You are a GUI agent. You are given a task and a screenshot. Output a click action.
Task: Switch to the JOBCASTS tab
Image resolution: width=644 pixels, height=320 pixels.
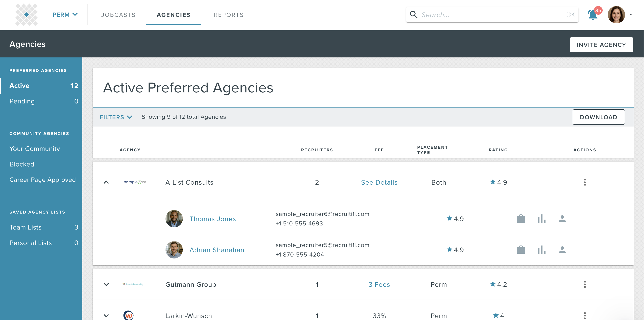118,15
